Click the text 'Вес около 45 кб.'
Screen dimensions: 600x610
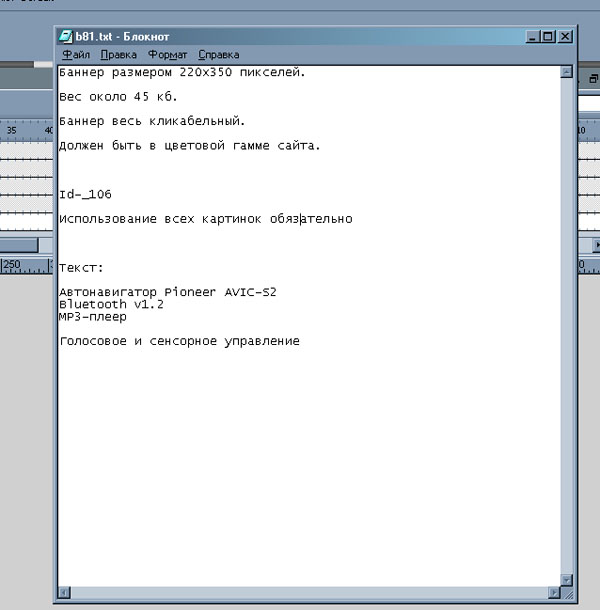[x=118, y=97]
